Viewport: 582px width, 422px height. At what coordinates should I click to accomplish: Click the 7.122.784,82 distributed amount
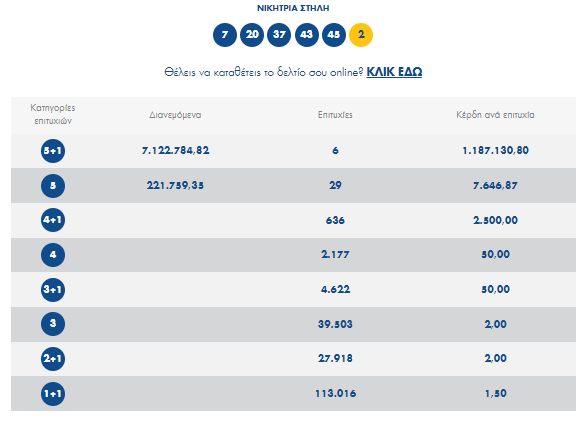point(175,150)
